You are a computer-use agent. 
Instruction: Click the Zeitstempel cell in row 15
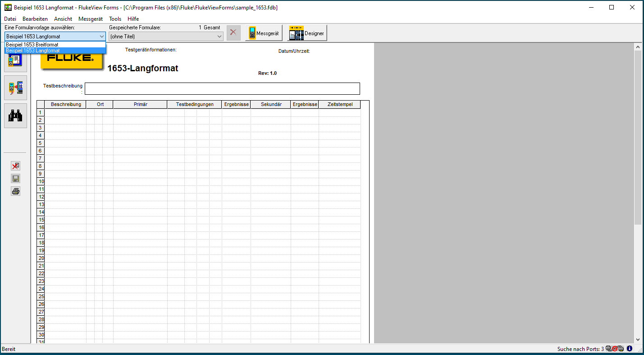tap(340, 220)
